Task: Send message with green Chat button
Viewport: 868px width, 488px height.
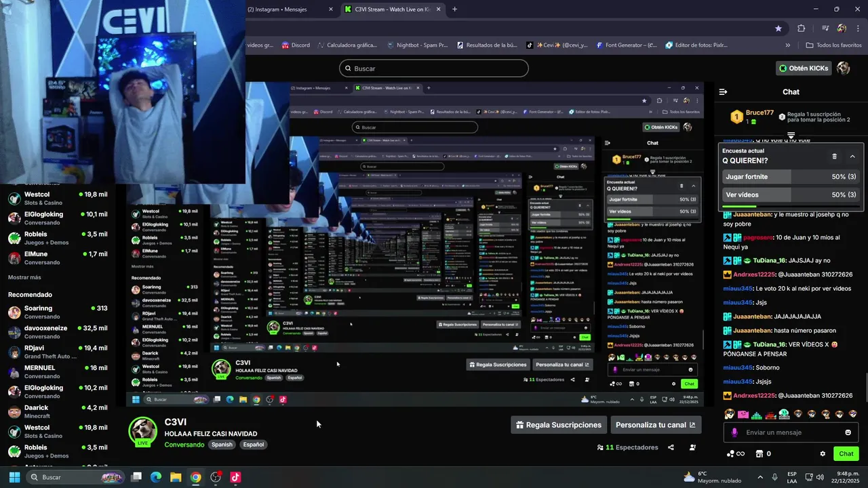Action: point(846,454)
